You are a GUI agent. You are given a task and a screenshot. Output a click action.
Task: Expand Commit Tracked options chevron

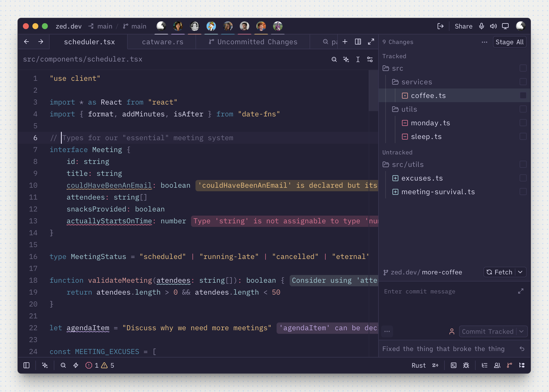point(522,331)
